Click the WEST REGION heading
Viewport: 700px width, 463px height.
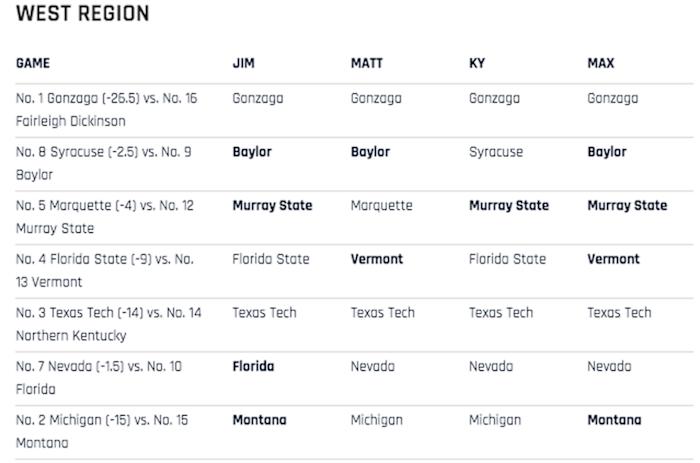click(83, 14)
